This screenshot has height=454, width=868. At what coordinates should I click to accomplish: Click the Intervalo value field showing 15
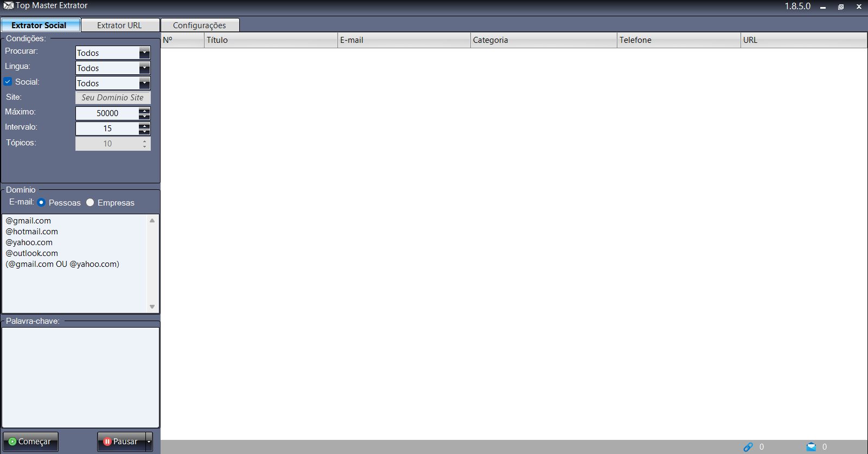pyautogui.click(x=107, y=129)
